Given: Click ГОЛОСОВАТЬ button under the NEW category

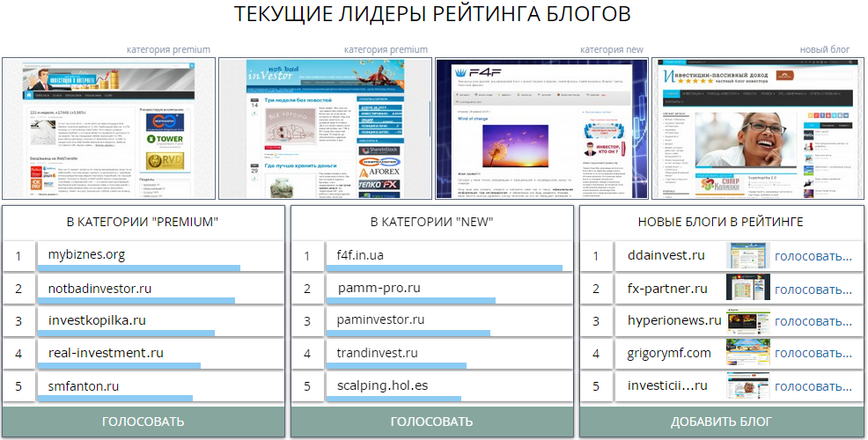Looking at the screenshot, I should click(431, 422).
